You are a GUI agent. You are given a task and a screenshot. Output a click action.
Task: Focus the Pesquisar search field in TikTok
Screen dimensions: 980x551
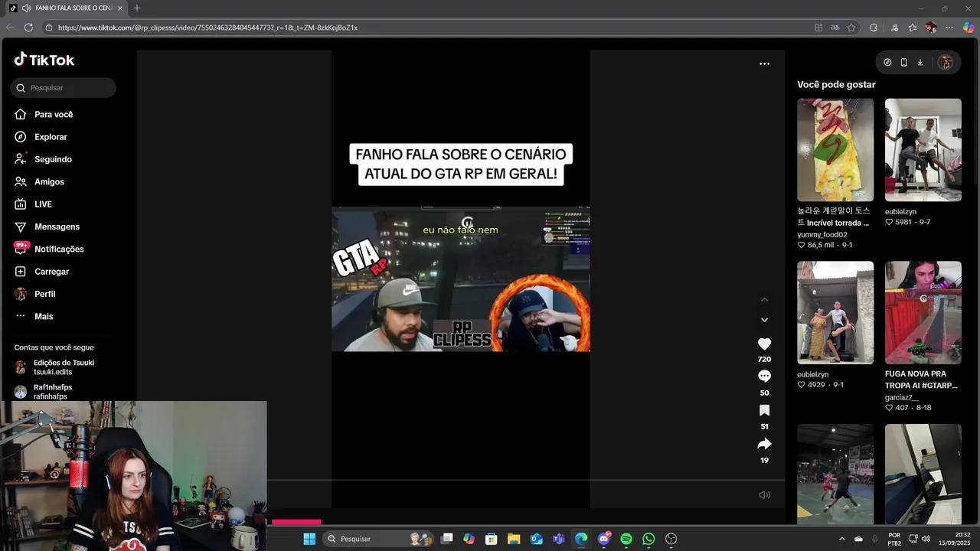click(x=64, y=88)
